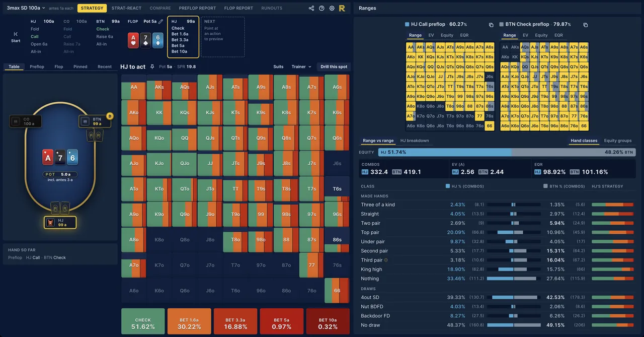The image size is (644, 337).
Task: Click the Top pair hand class row
Action: [497, 232]
